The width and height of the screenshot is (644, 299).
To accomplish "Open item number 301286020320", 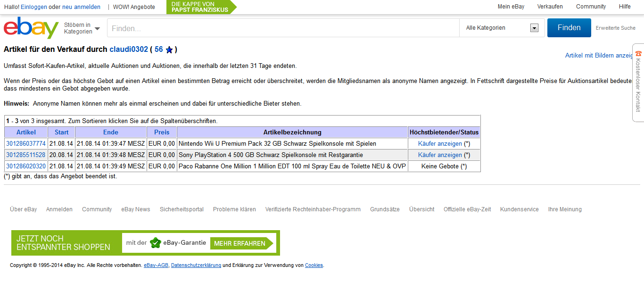I will tap(26, 166).
